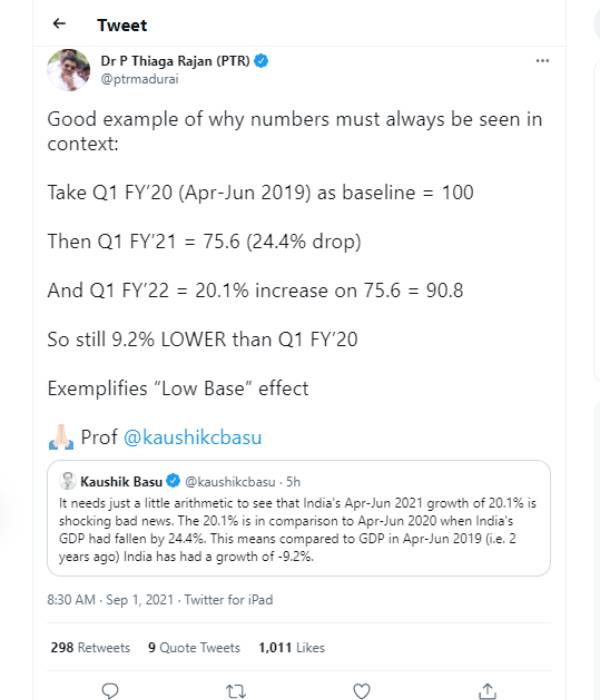Viewport: 600px width, 700px height.
Task: Click the verified badge next to Kaushik Basu
Action: [x=170, y=479]
